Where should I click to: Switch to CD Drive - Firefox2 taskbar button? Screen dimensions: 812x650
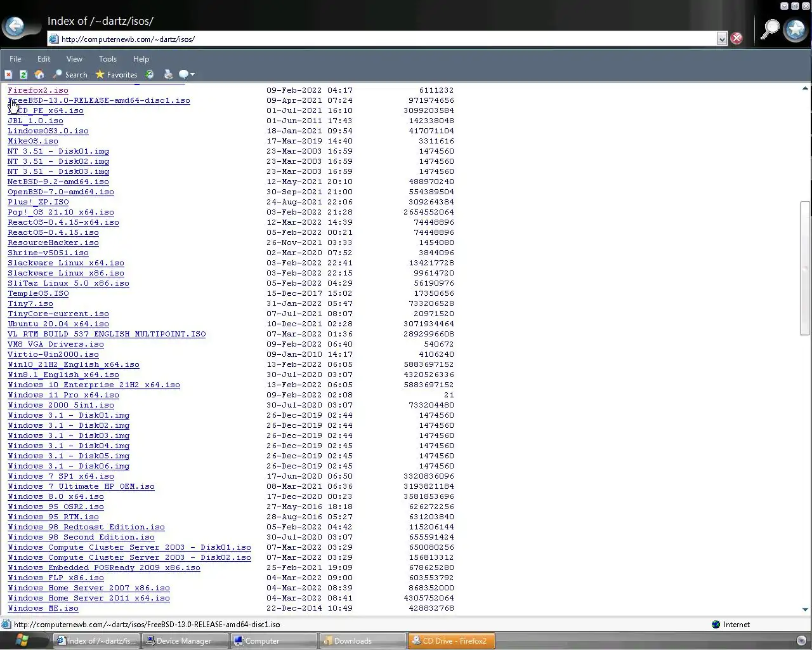tap(451, 641)
